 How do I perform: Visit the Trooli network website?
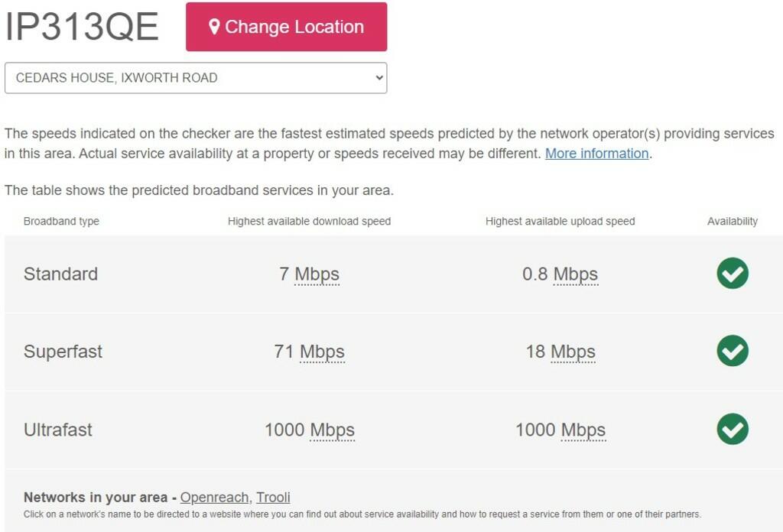point(274,497)
